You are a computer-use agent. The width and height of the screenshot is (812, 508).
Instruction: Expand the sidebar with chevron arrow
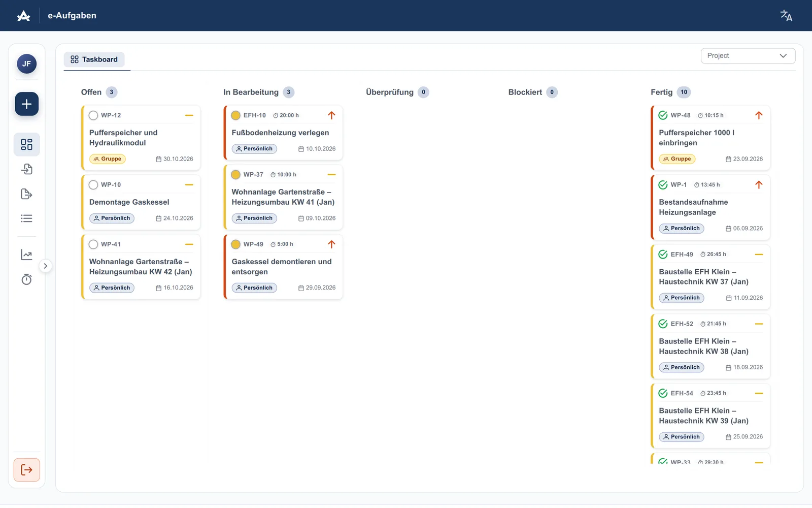click(45, 266)
